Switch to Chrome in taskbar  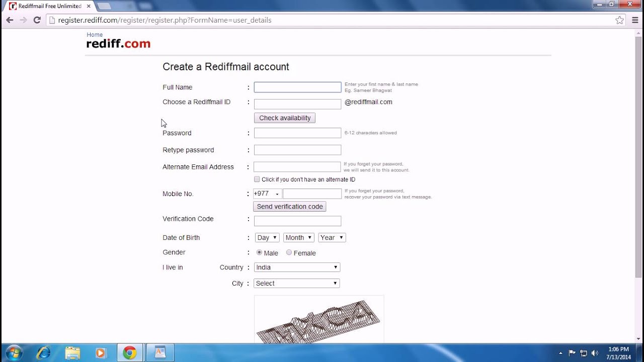click(130, 352)
